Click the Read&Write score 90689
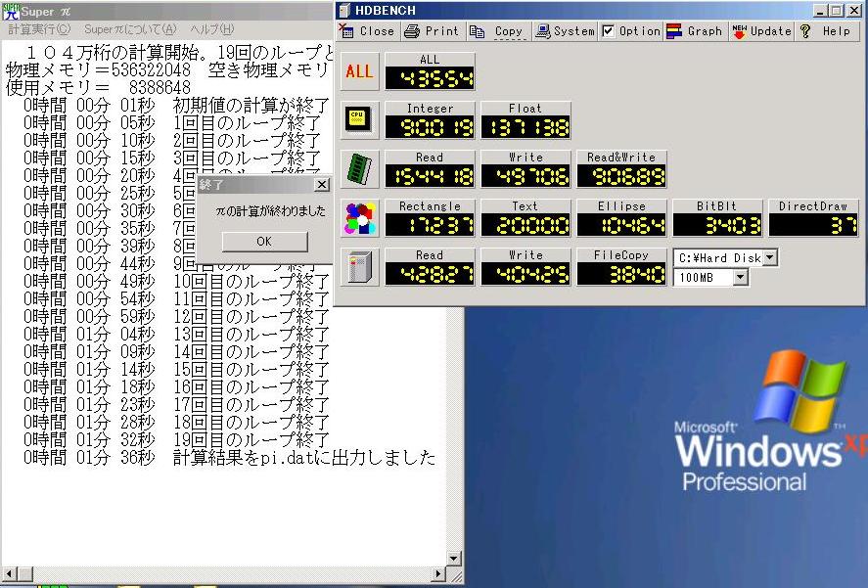The width and height of the screenshot is (868, 588). coord(621,176)
